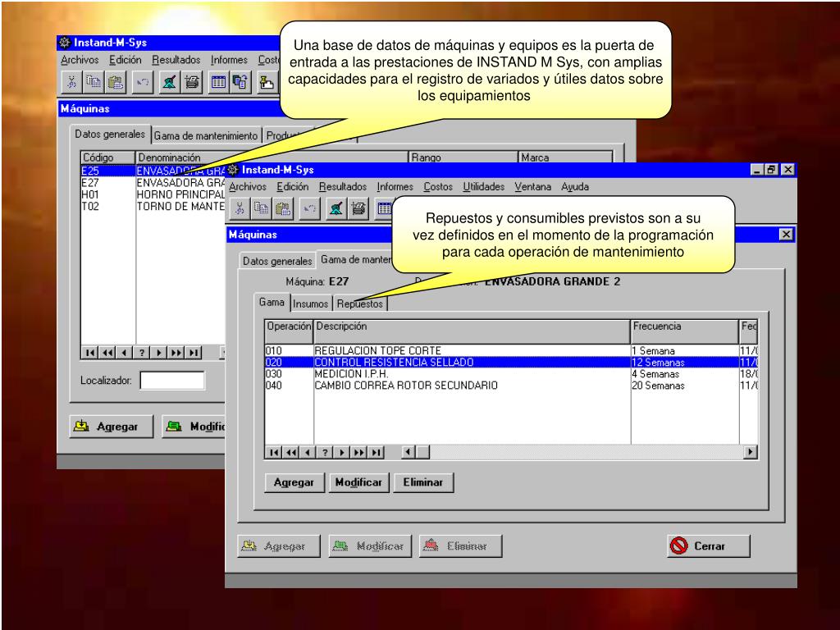Select the row REGULACION TOPE CORTE
Screen dimensions: 840x630
tap(511, 350)
